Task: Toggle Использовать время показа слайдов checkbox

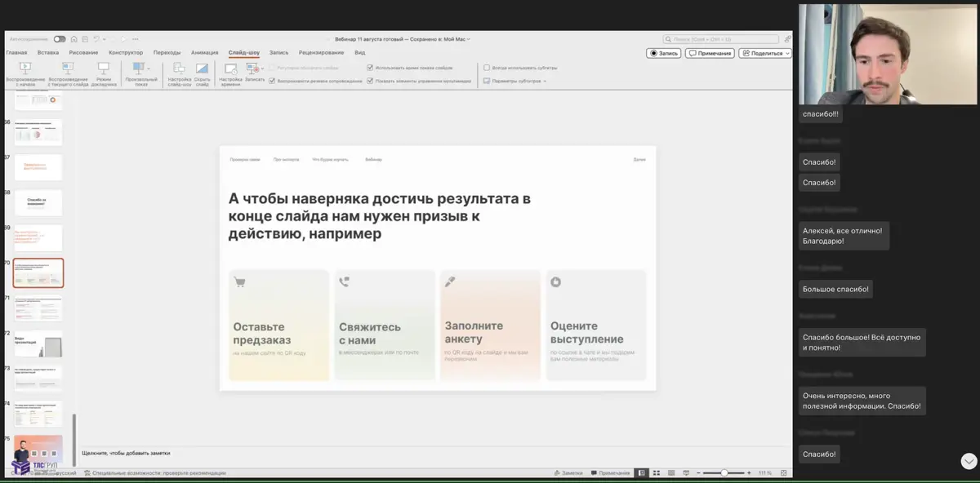Action: tap(370, 68)
